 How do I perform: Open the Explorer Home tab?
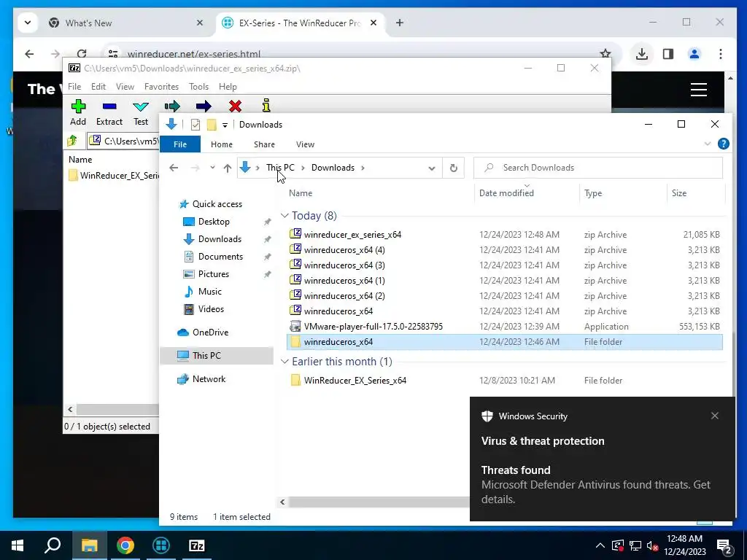click(x=222, y=144)
